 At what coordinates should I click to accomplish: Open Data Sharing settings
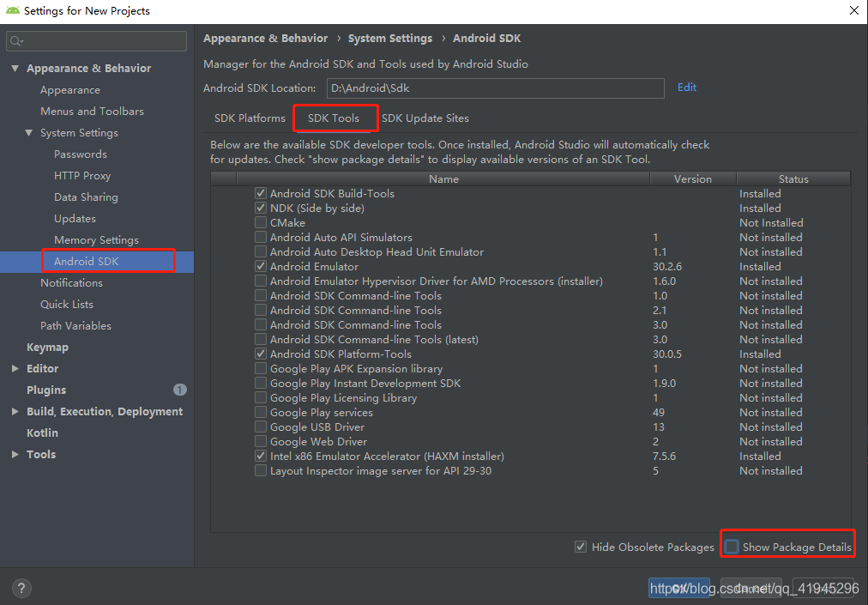click(86, 197)
